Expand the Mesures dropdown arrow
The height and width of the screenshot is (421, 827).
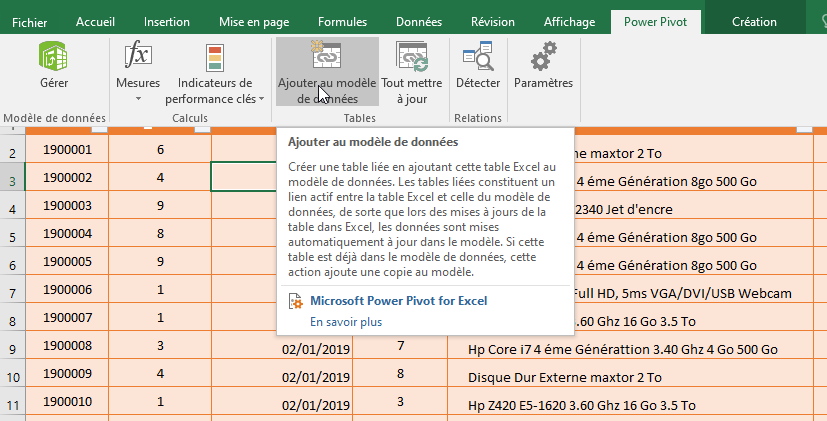(x=138, y=99)
